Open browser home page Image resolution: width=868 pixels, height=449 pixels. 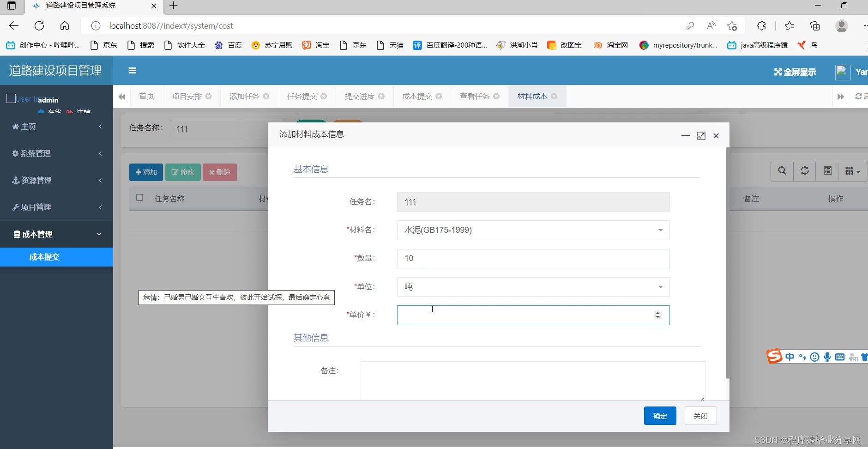pos(65,26)
